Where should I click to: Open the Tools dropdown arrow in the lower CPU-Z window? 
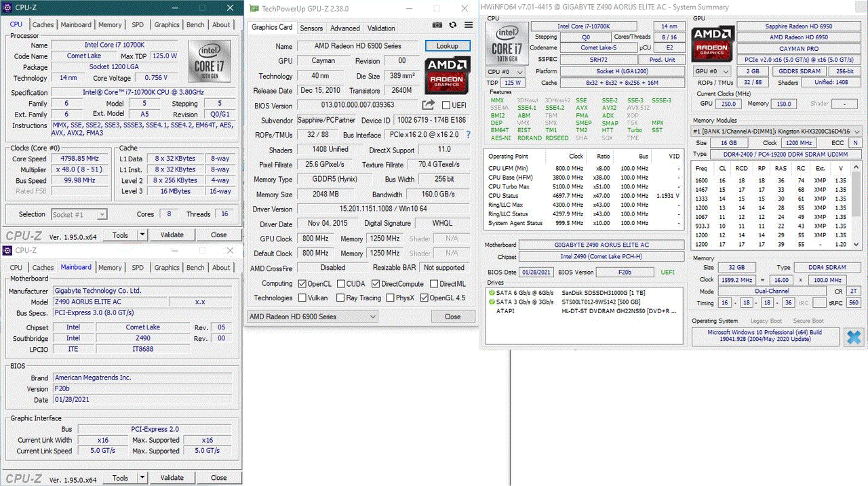(x=142, y=478)
